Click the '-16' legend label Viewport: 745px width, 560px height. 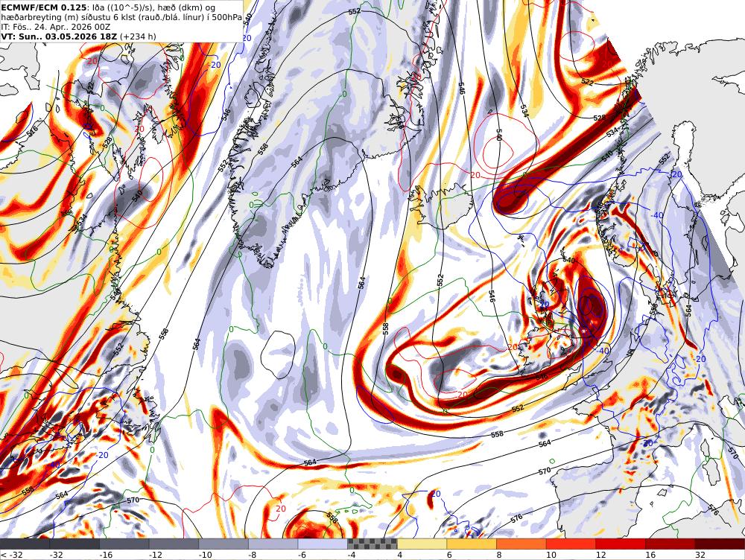point(106,555)
